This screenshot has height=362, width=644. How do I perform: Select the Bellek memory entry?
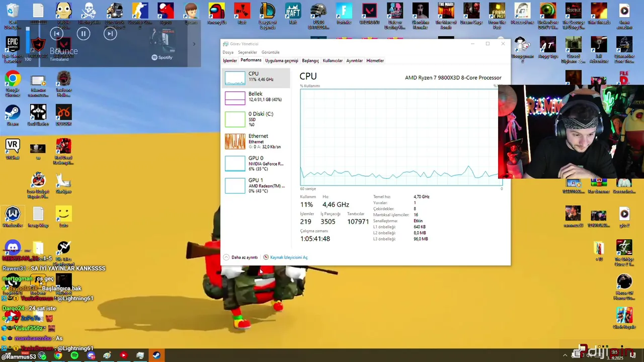257,97
